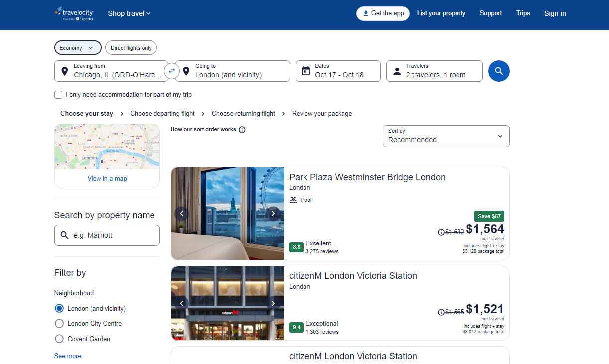Viewport: 609px width, 364px height.
Task: Go to Trips in the header
Action: pos(523,13)
